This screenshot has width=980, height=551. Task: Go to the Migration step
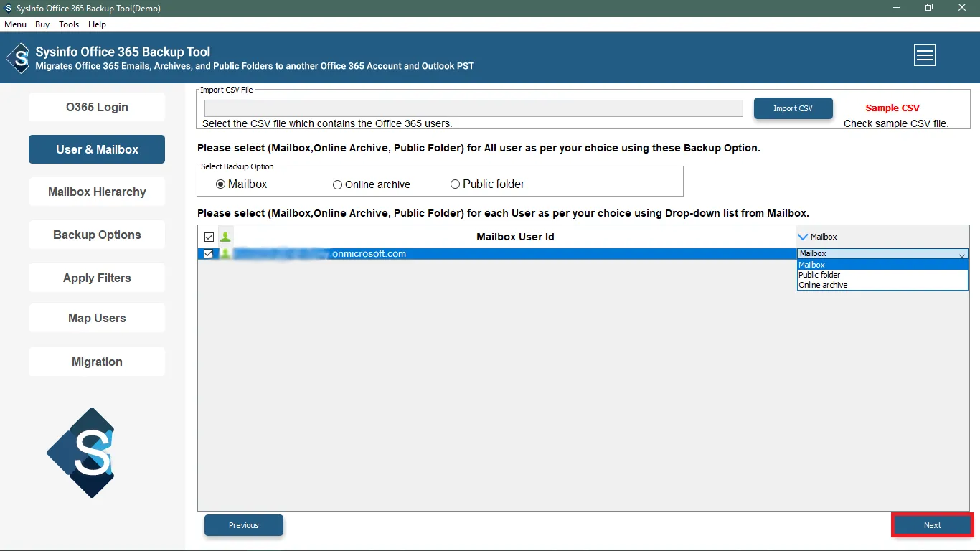pos(97,362)
